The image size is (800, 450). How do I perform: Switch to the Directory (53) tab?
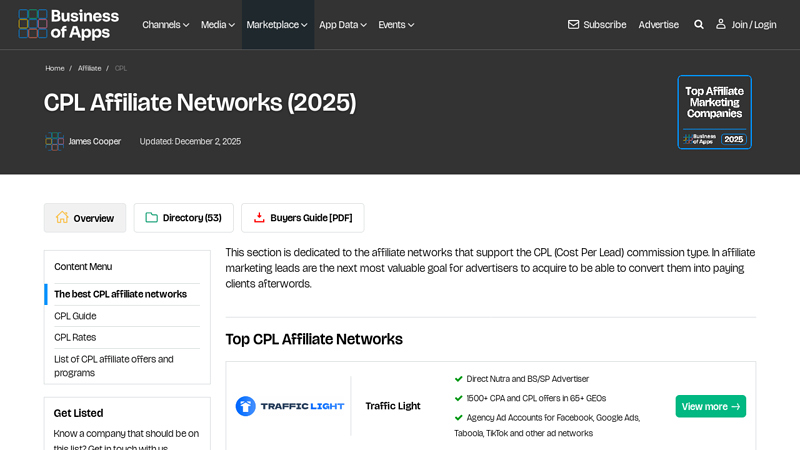[184, 218]
